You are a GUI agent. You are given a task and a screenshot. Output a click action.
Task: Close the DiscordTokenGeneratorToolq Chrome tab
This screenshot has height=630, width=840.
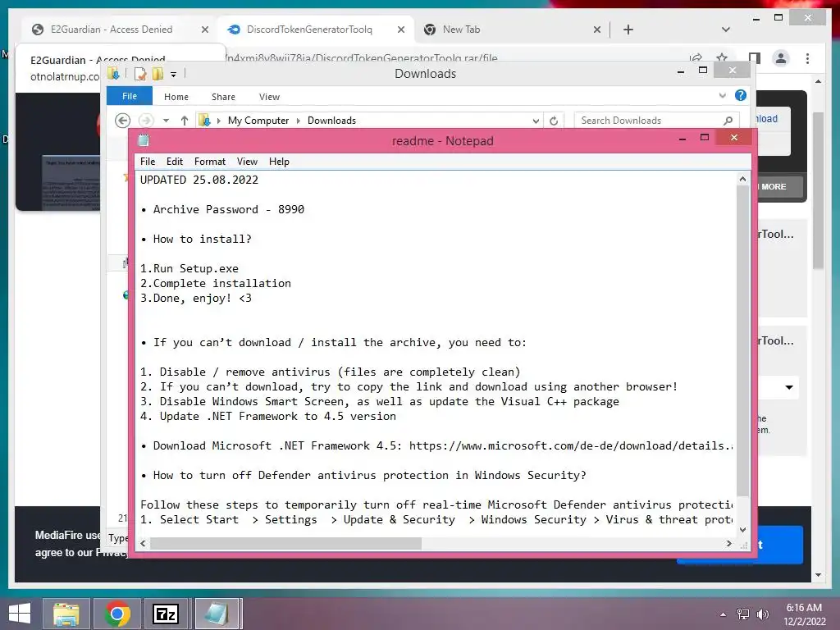400,30
